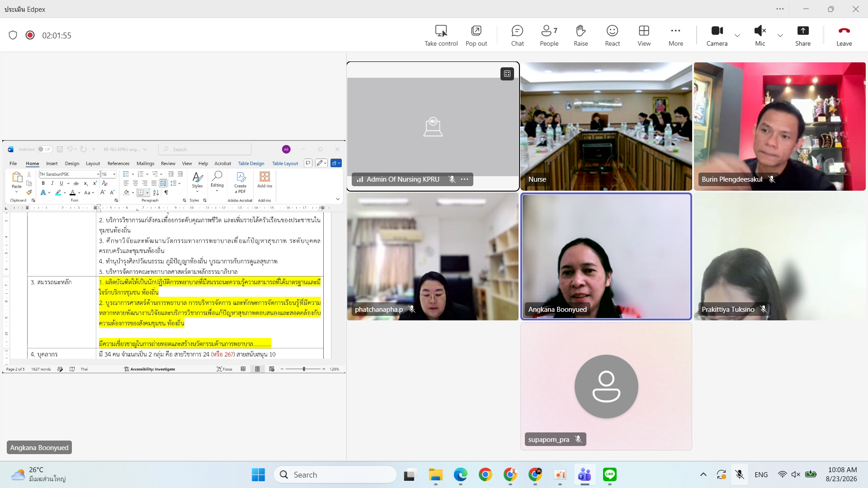Share your screen with Share button

click(x=803, y=36)
